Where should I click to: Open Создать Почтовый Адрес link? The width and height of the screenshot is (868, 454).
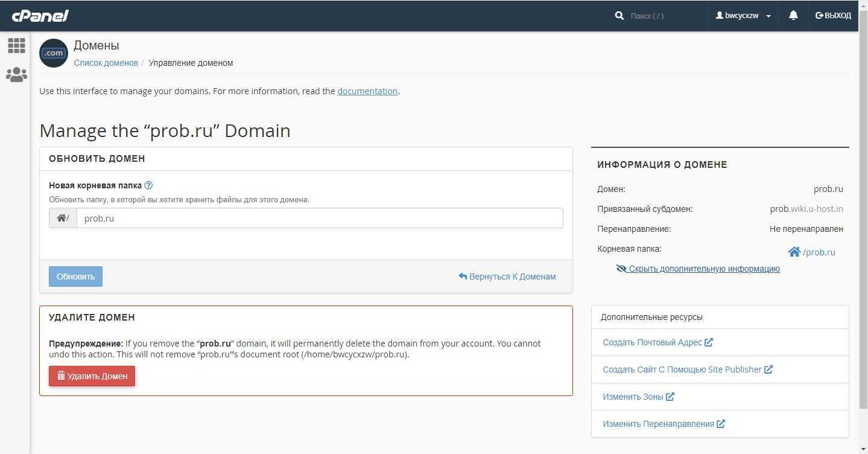(652, 342)
